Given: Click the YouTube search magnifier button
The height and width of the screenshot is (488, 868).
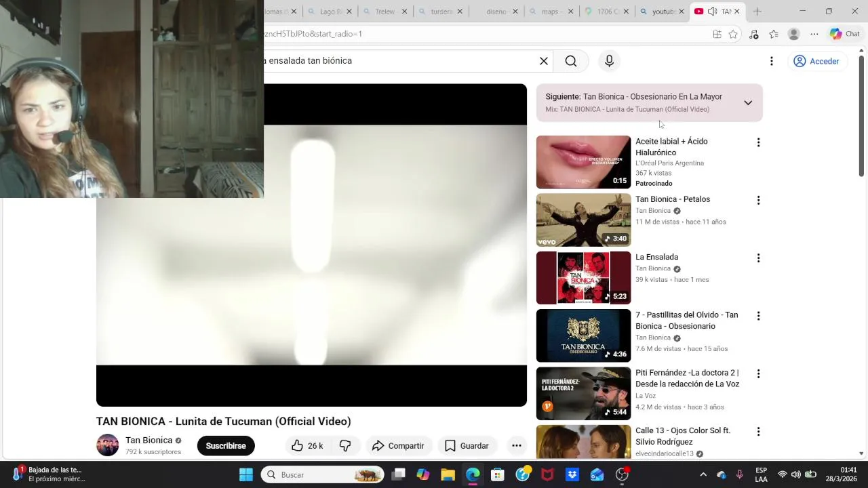Looking at the screenshot, I should click(x=571, y=61).
